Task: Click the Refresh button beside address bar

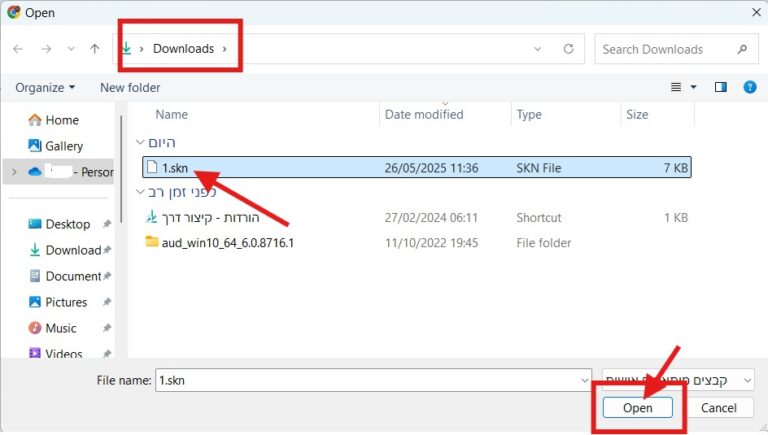Action: click(x=569, y=49)
